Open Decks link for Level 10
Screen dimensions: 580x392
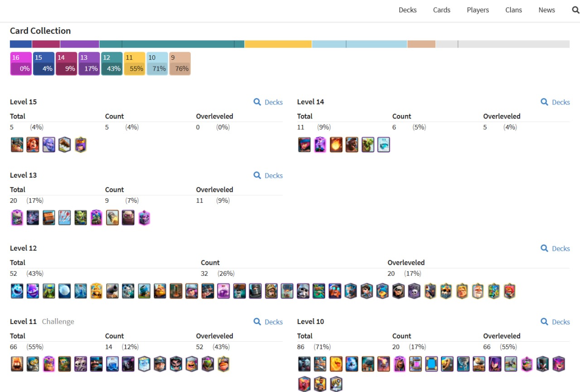click(x=555, y=322)
